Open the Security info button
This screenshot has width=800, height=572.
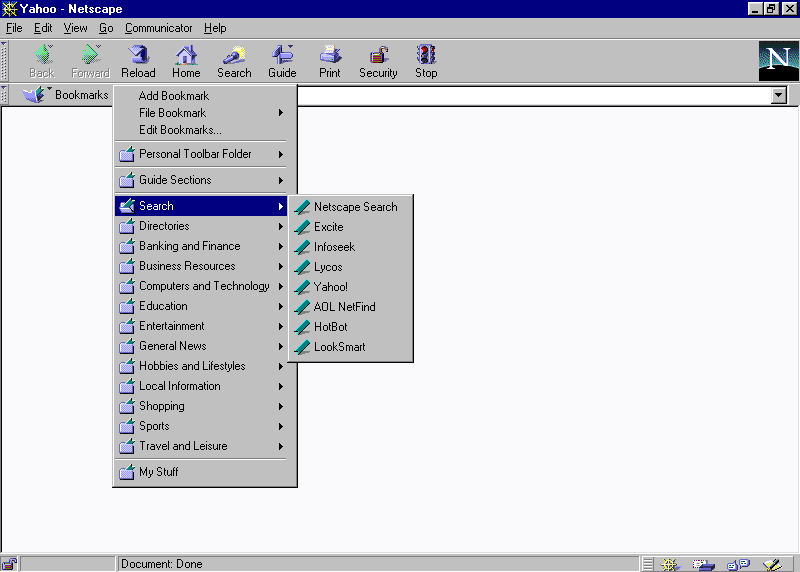[378, 61]
